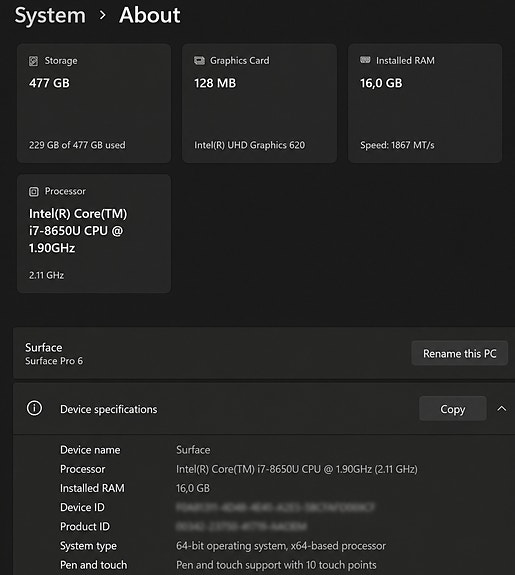The image size is (515, 575).
Task: Click the Pen and touch support value
Action: [276, 565]
